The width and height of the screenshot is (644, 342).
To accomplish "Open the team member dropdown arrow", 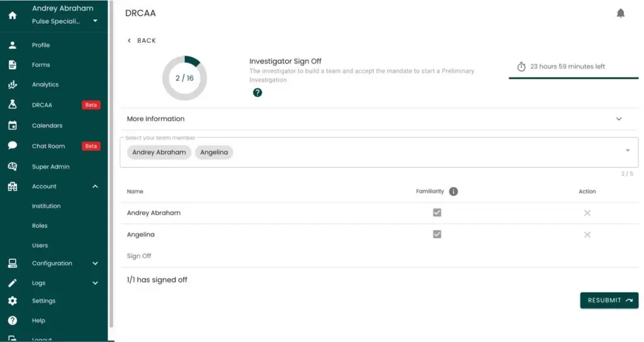I will pyautogui.click(x=627, y=151).
